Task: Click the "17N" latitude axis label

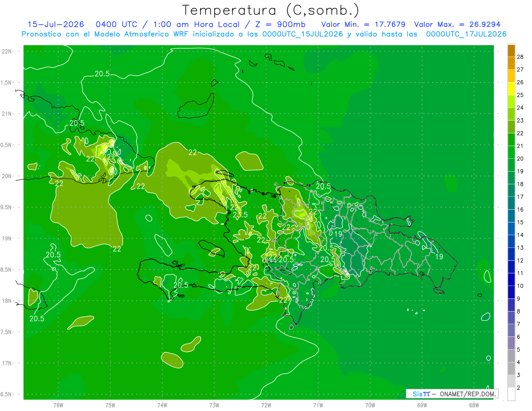Action: 7,363
